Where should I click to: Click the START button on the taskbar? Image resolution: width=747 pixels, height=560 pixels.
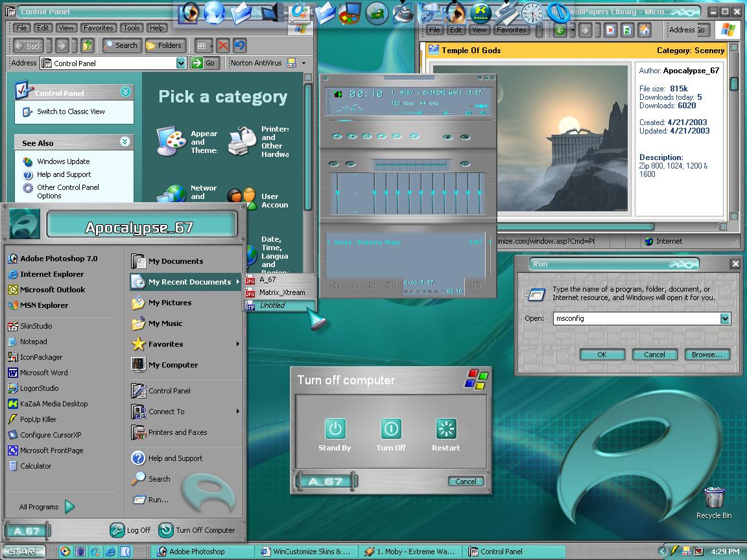(x=24, y=552)
